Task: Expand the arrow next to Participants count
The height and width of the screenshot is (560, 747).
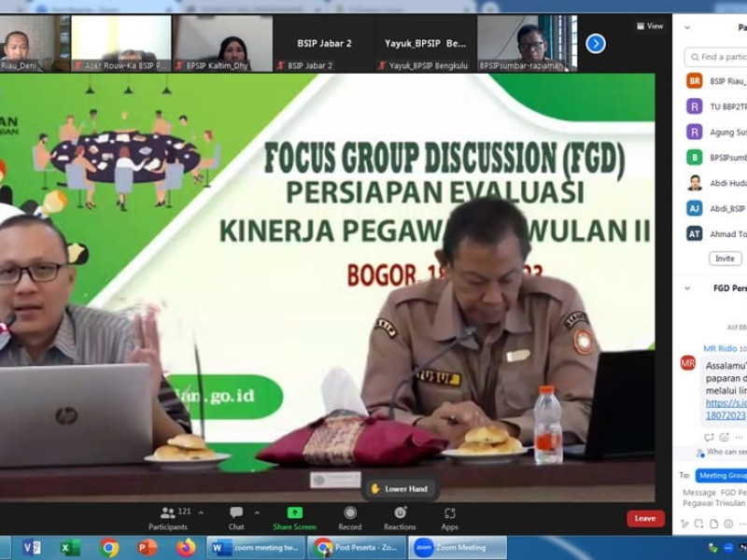Action: (201, 512)
